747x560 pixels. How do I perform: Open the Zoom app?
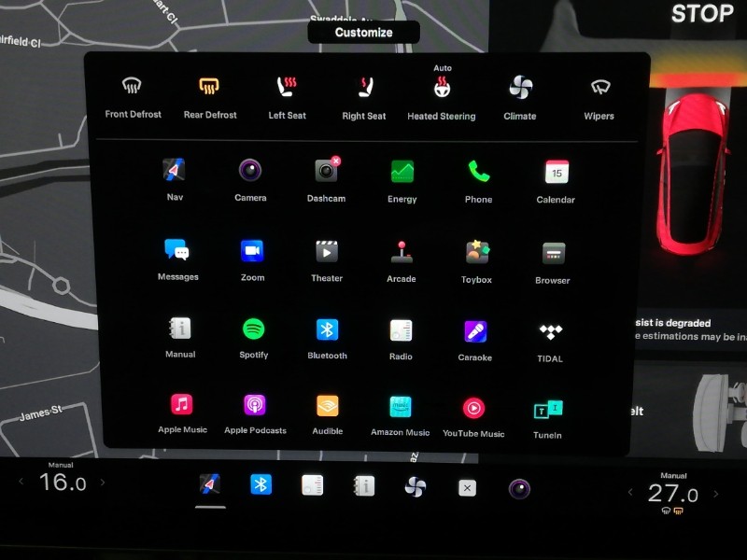coord(252,251)
